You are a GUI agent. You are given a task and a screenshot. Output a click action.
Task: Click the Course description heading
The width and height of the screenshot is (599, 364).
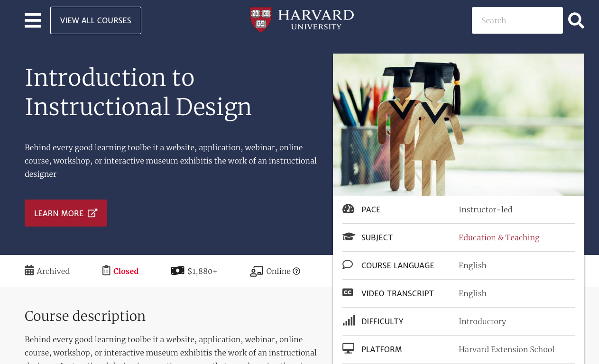point(85,316)
